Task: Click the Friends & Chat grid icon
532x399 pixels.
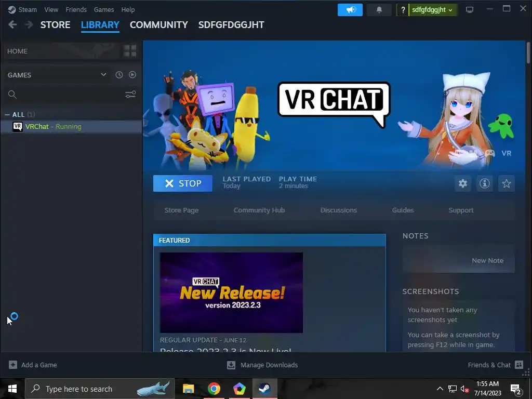Action: pyautogui.click(x=519, y=365)
